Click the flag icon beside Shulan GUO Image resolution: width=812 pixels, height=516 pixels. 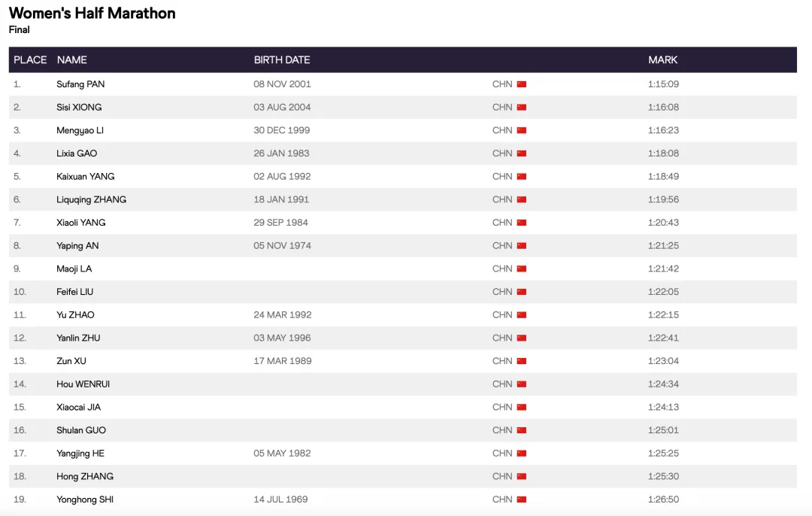pos(522,430)
